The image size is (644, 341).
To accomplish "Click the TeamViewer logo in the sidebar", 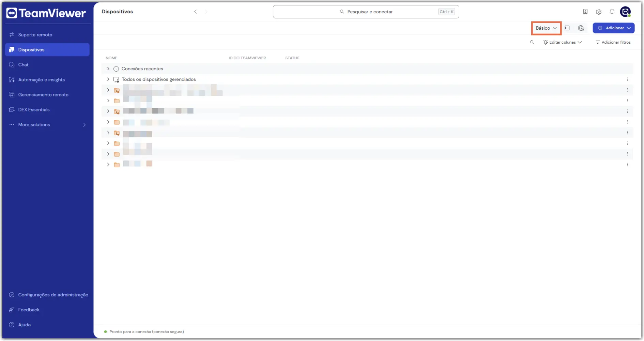I will tap(46, 13).
